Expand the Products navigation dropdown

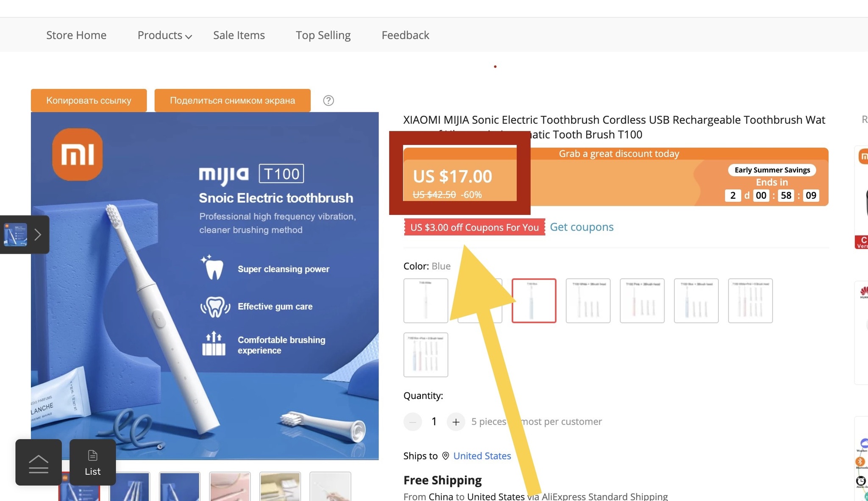coord(164,35)
